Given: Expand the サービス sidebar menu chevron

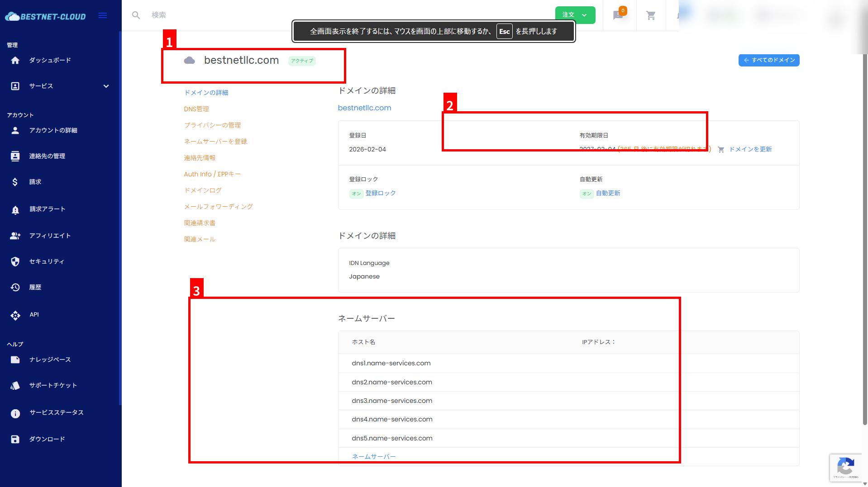Looking at the screenshot, I should (106, 86).
